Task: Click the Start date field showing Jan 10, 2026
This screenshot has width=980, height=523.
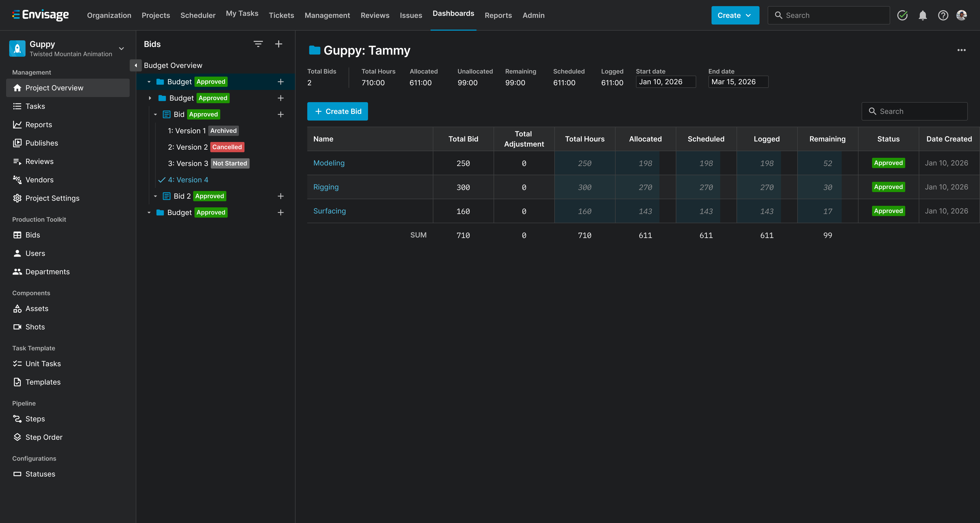Action: coord(666,81)
